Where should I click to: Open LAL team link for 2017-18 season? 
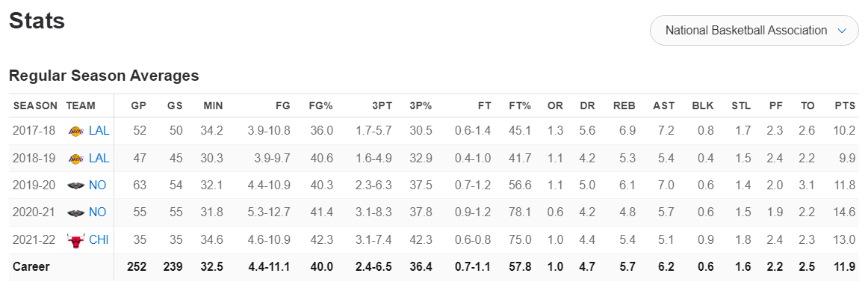coord(99,131)
